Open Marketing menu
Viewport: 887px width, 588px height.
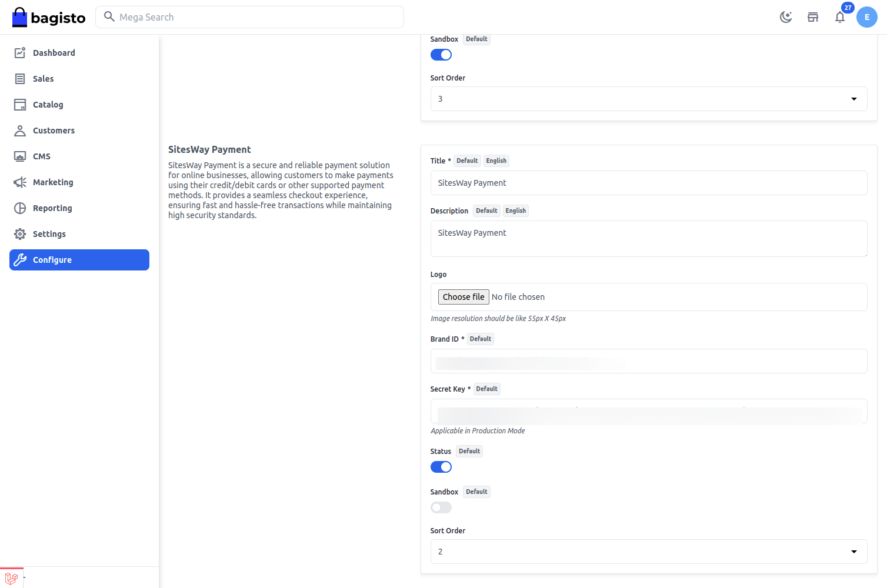pos(79,182)
